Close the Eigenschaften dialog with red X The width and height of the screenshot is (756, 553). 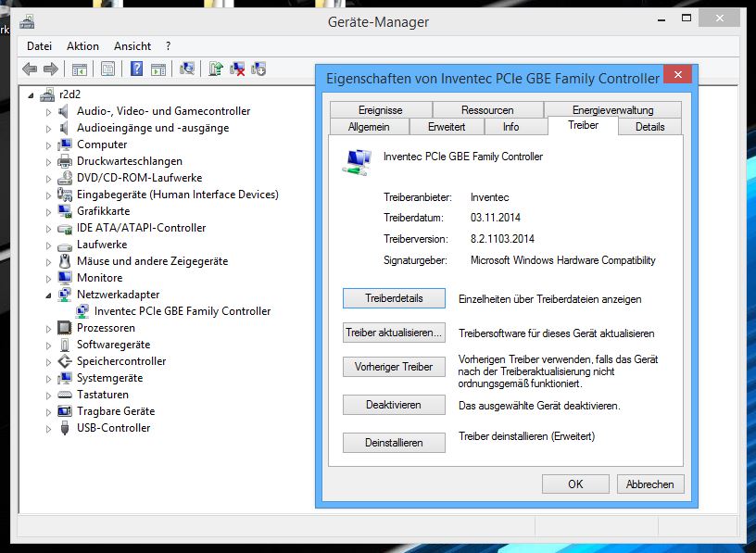pos(678,75)
